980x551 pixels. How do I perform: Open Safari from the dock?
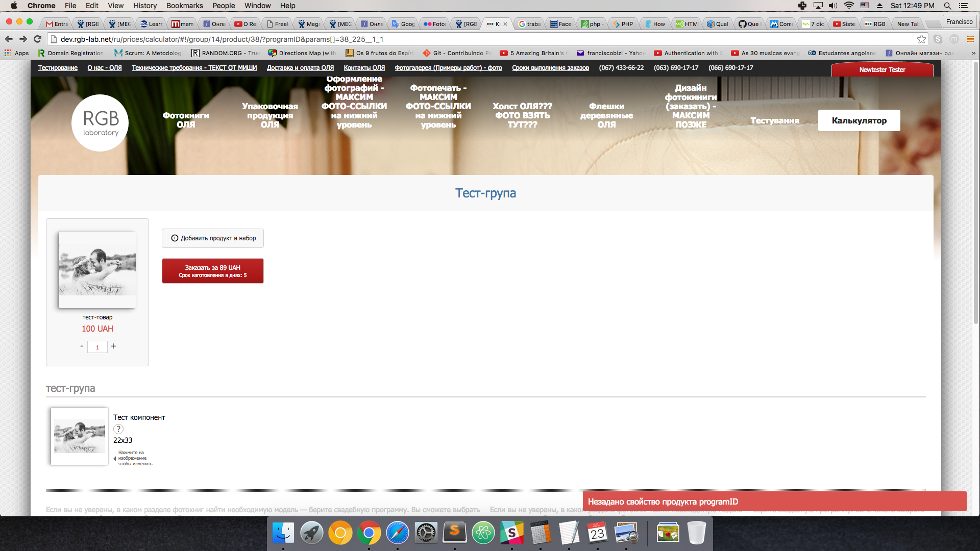(x=397, y=533)
